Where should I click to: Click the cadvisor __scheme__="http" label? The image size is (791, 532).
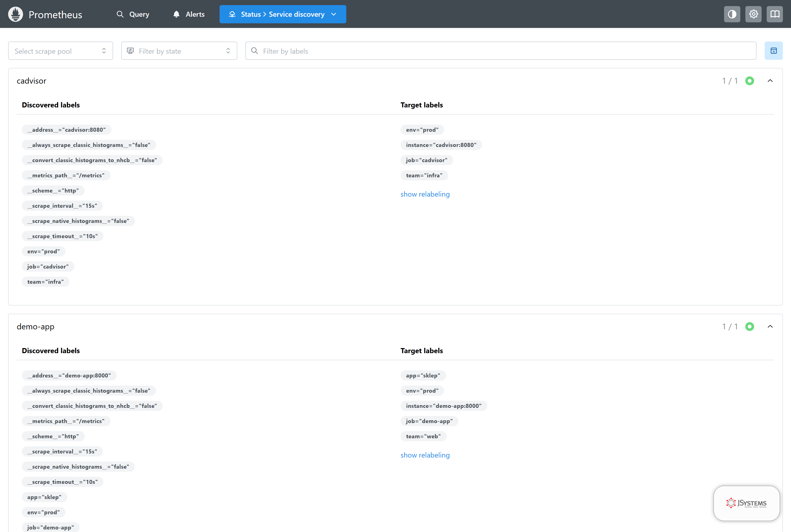(x=53, y=191)
